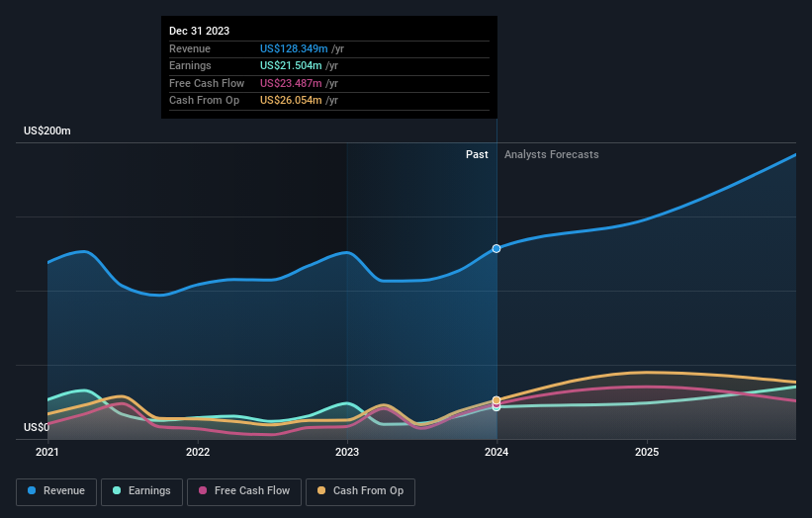Select the Cash From Op marker at 2024
Screen dimensions: 812x518
[496, 400]
